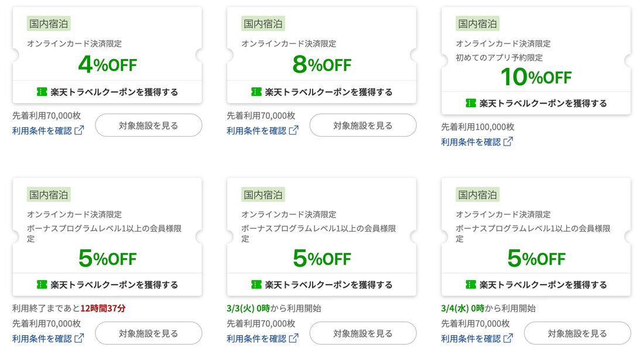The height and width of the screenshot is (355, 644).
Task: View eligible facilities for the expiring 5%OFF coupon
Action: pyautogui.click(x=148, y=332)
